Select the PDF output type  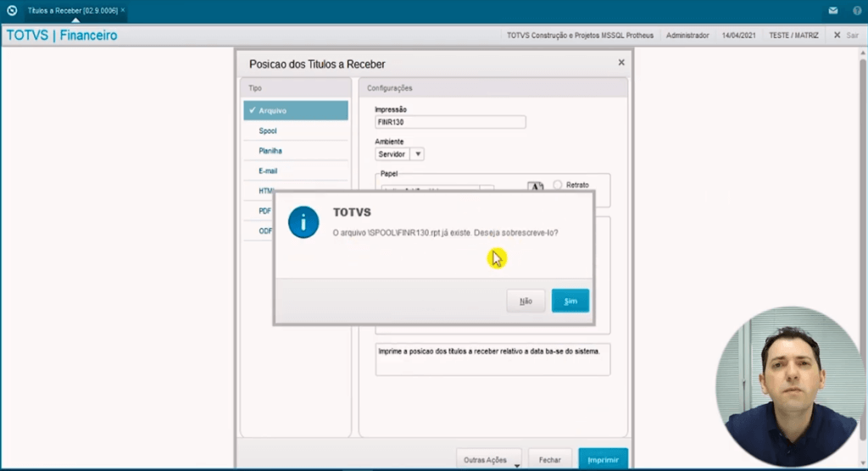coord(264,211)
